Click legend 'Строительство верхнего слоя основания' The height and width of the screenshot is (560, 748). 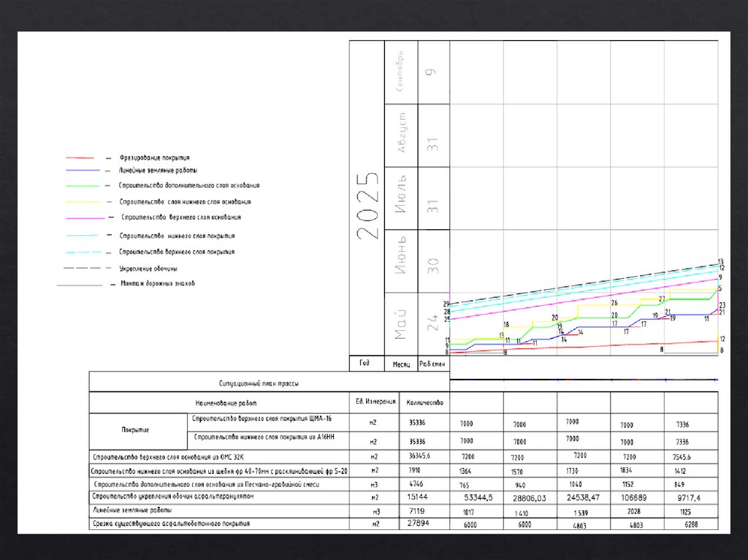pos(181,218)
